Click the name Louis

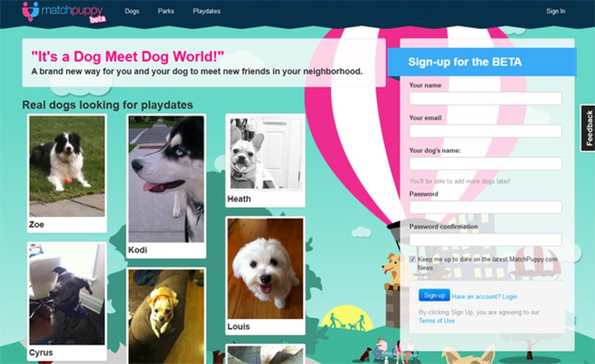pyautogui.click(x=239, y=327)
